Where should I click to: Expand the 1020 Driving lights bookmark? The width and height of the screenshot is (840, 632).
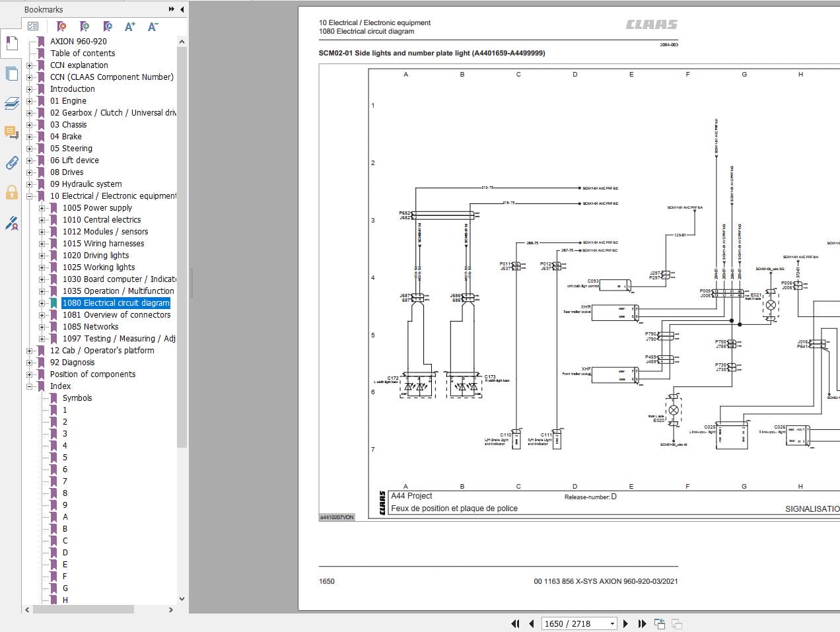click(x=42, y=256)
